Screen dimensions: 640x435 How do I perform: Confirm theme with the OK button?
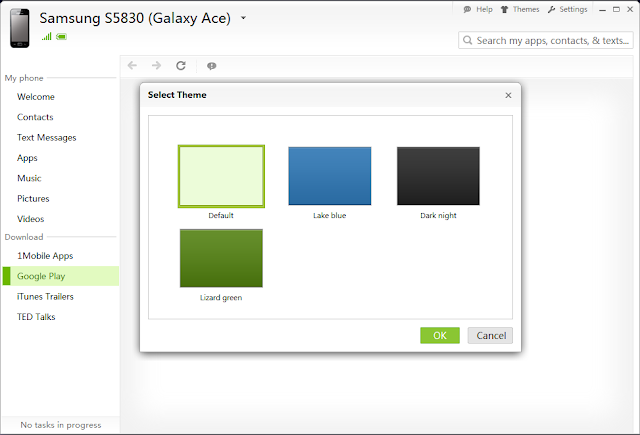tap(440, 335)
